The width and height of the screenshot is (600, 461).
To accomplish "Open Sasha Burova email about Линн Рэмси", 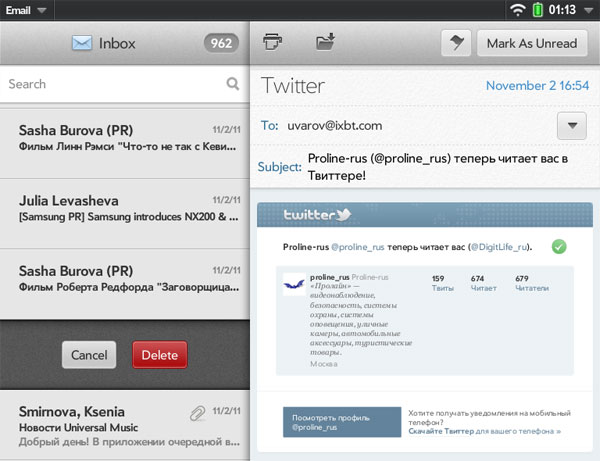I will pos(125,144).
